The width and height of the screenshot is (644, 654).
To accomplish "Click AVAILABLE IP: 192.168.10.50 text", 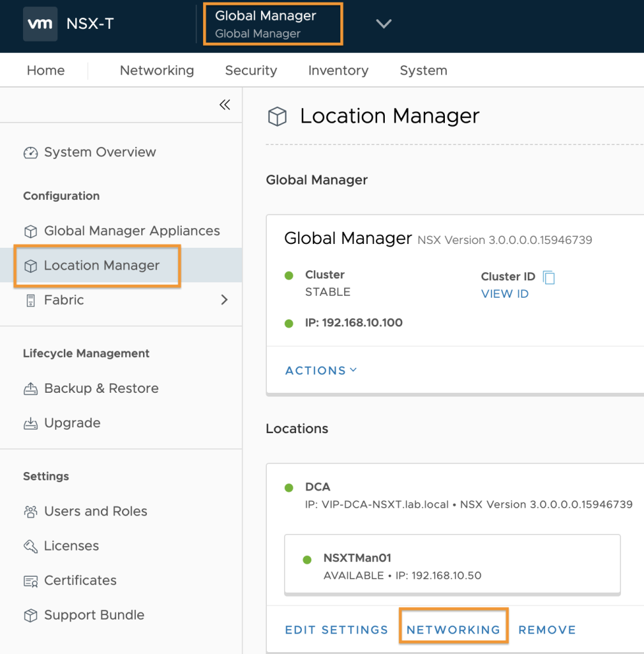I will pos(403,576).
